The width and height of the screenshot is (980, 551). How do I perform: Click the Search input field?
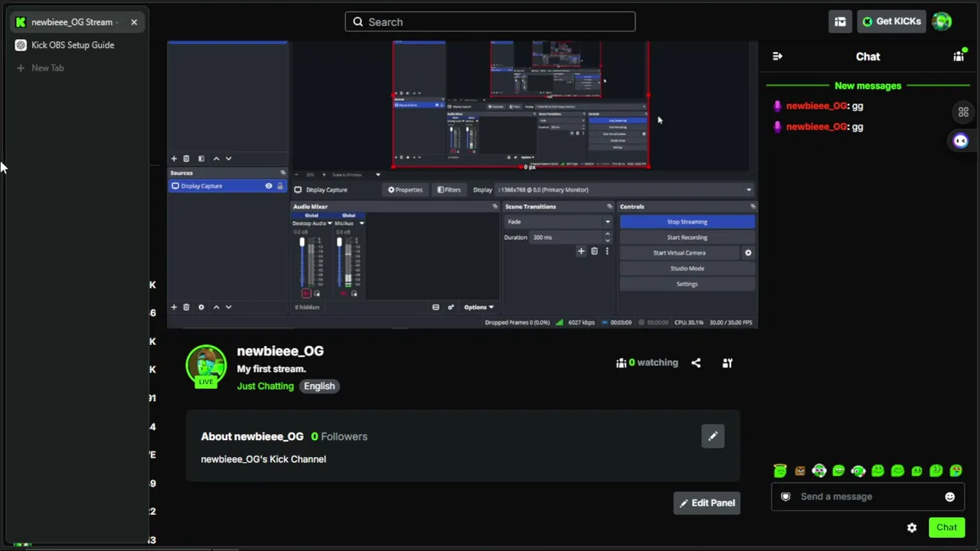coord(490,21)
